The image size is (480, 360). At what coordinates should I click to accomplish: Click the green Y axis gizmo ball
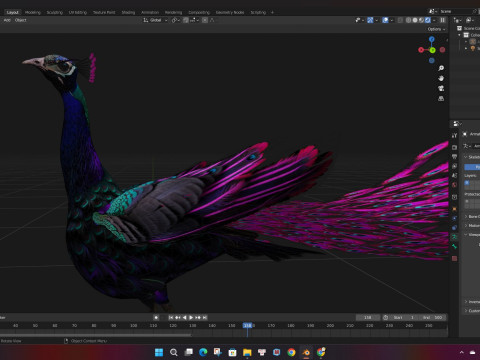point(432,50)
